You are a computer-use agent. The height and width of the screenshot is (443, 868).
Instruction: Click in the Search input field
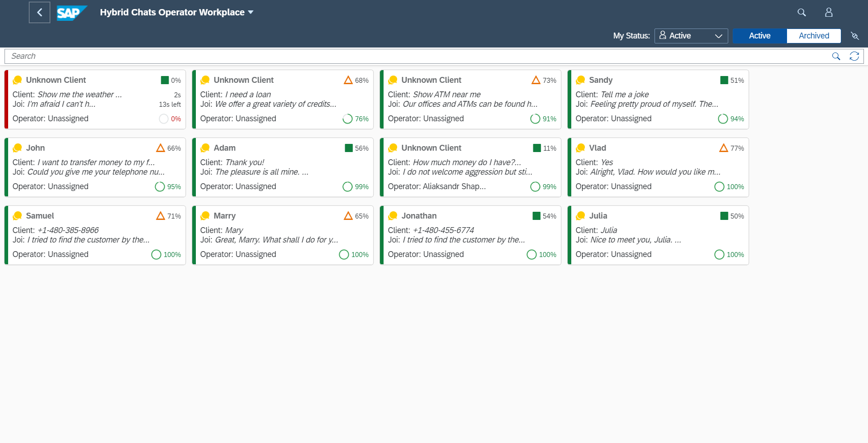tap(407, 56)
